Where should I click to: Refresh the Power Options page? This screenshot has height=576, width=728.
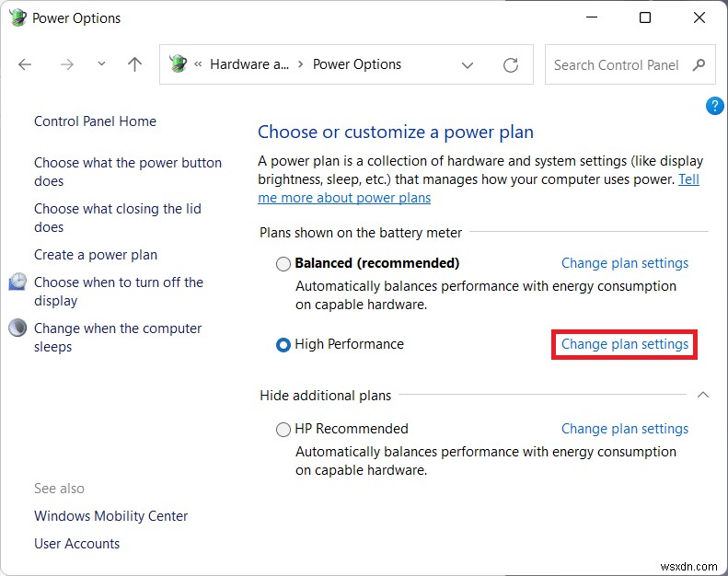(511, 65)
